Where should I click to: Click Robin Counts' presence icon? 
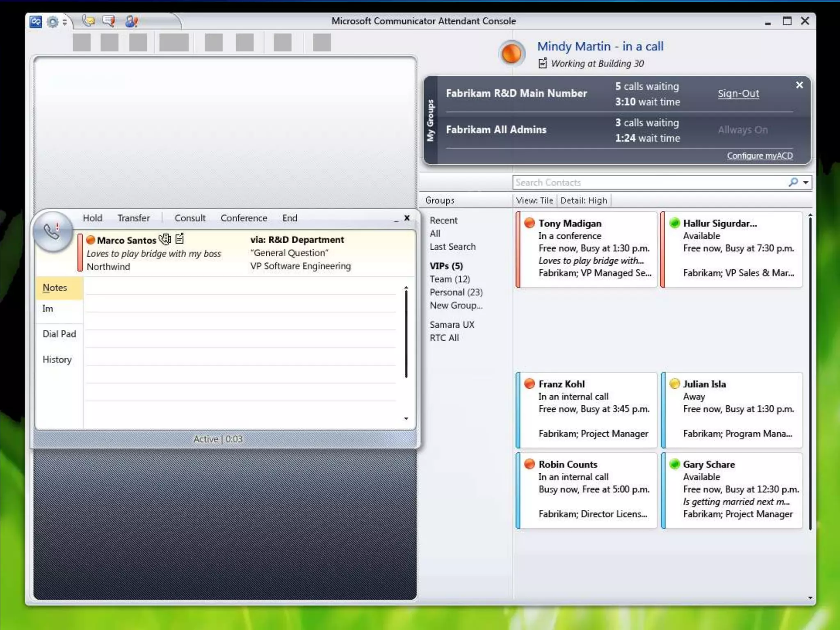pos(530,464)
